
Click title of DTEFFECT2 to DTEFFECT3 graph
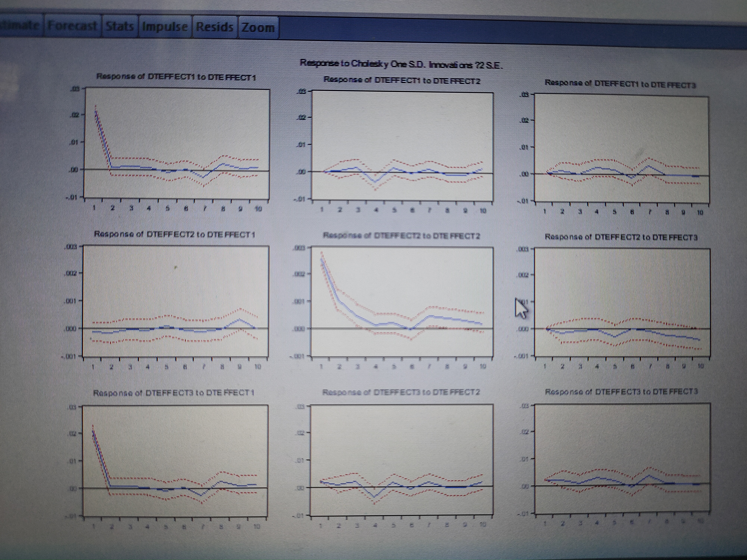[621, 237]
